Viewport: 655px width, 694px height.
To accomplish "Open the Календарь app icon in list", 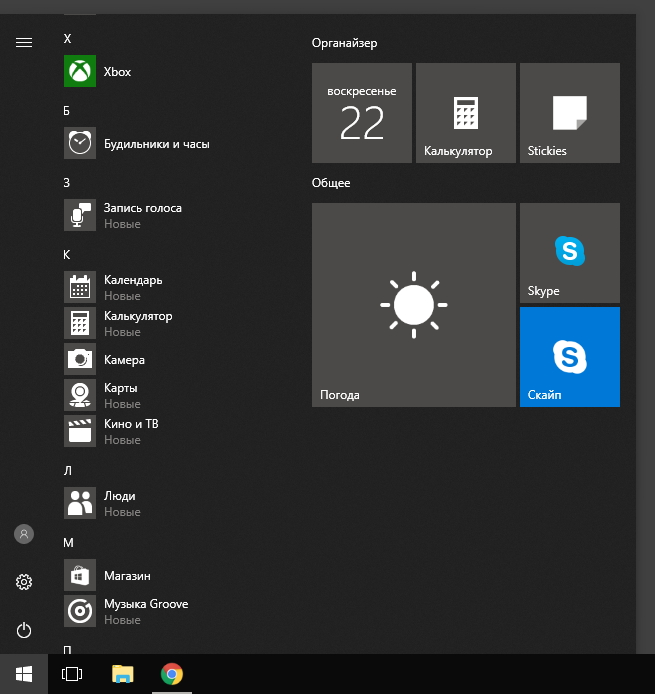I will [80, 287].
